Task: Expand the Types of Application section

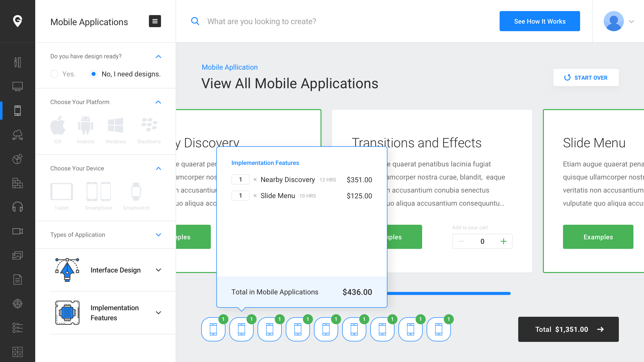Action: click(158, 235)
